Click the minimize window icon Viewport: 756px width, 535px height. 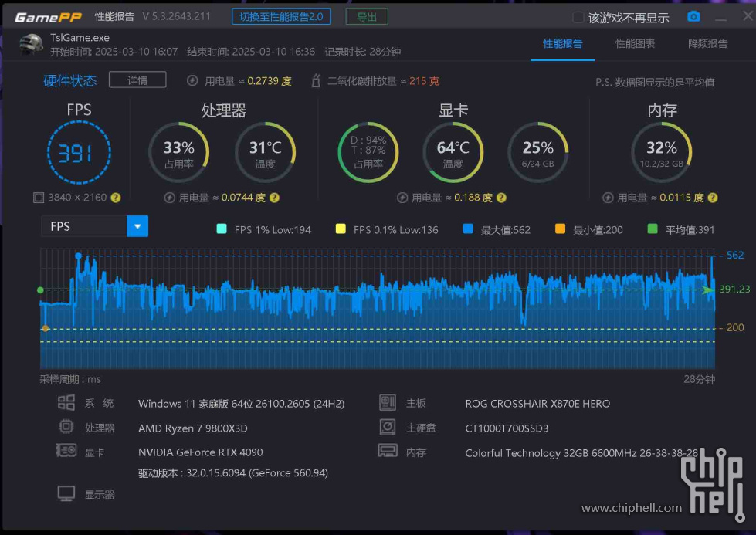(720, 19)
